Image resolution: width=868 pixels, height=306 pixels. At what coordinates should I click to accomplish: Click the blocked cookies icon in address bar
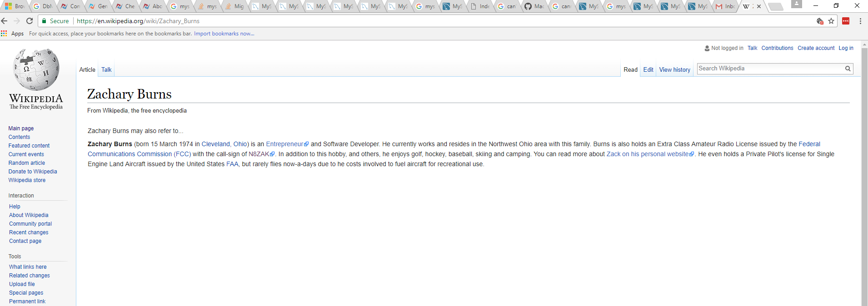820,21
